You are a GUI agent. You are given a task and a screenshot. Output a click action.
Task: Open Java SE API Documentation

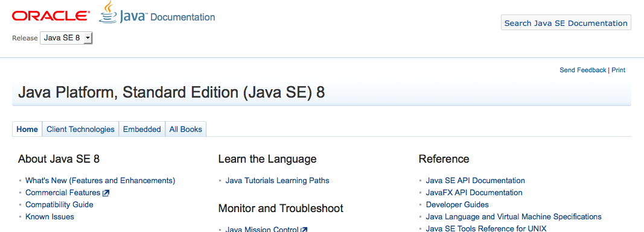[x=475, y=180]
